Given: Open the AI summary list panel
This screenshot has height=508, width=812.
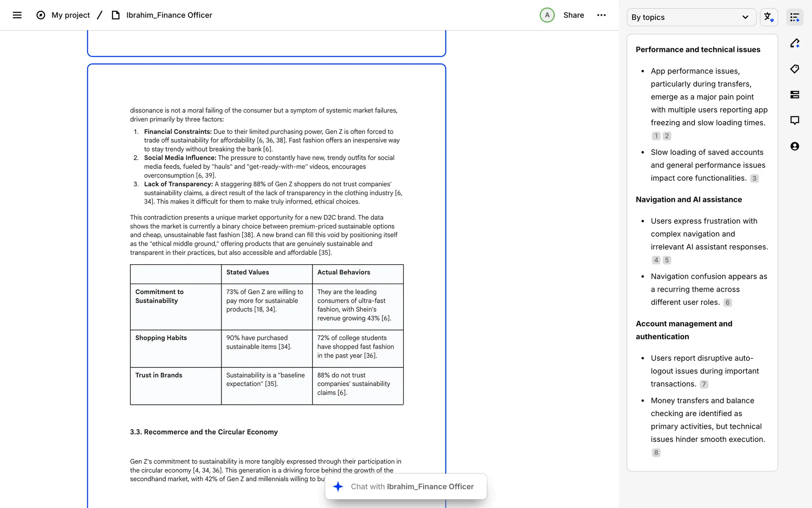Looking at the screenshot, I should click(795, 17).
